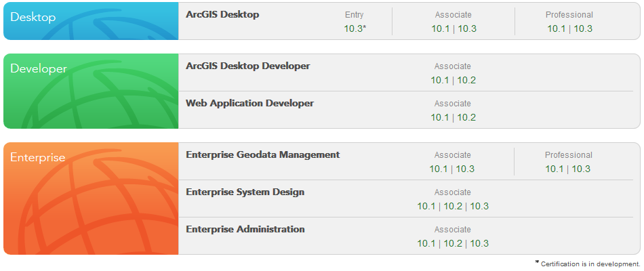Open Enterprise Geodata Management Professional 10.3
The image size is (644, 271).
pyautogui.click(x=581, y=169)
